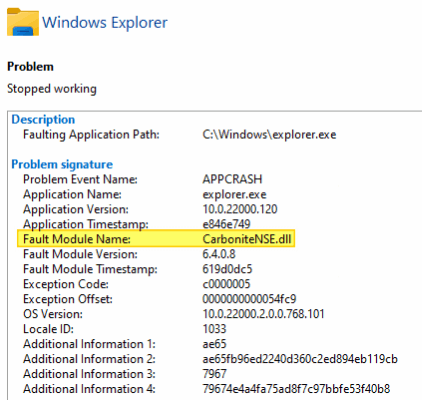
Task: Select the 10.0.22000.2.0.0.768.101 value
Action: [263, 314]
